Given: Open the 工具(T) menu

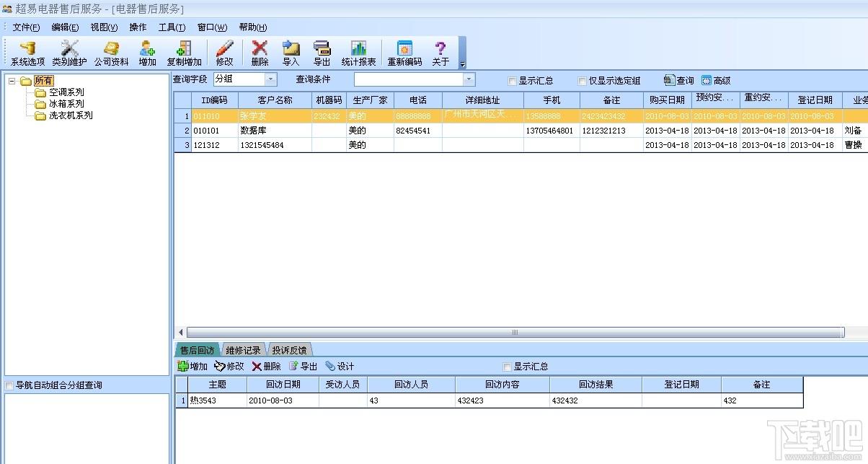Looking at the screenshot, I should point(172,27).
